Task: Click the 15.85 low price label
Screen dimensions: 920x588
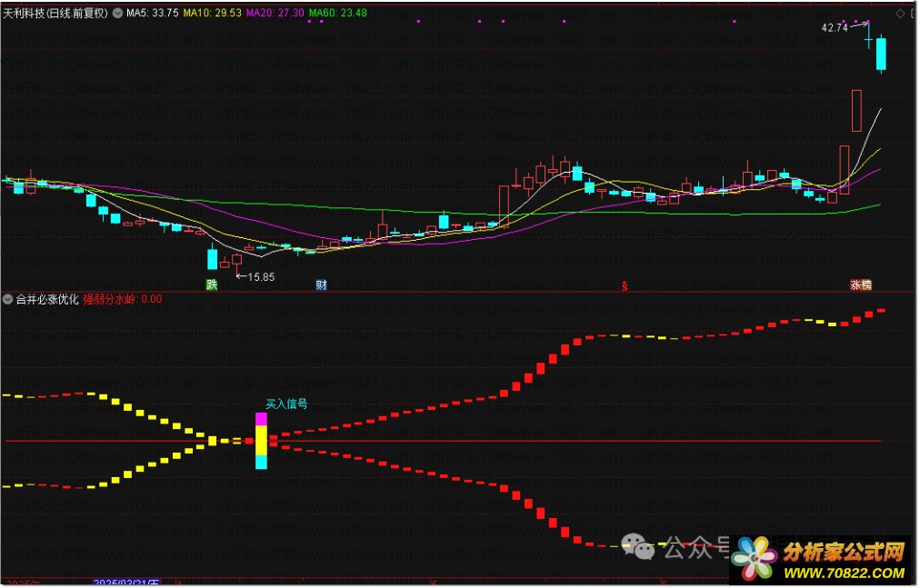Action: [261, 277]
